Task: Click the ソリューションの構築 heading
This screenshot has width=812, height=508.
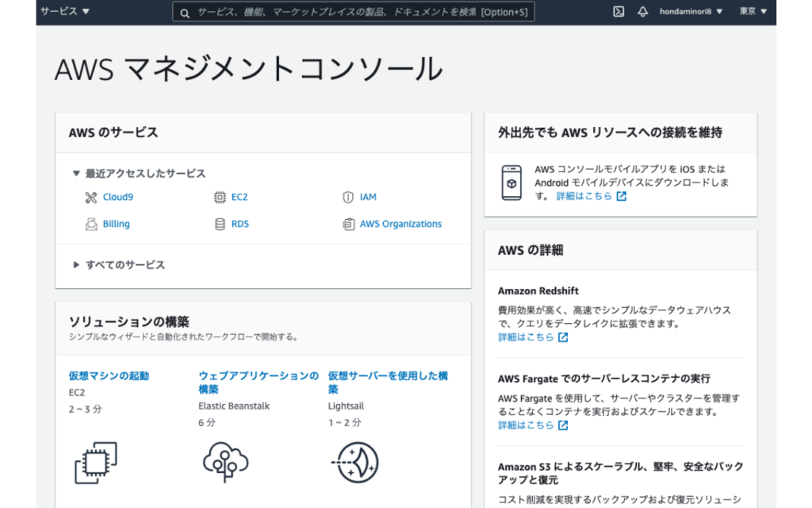Action: click(129, 322)
